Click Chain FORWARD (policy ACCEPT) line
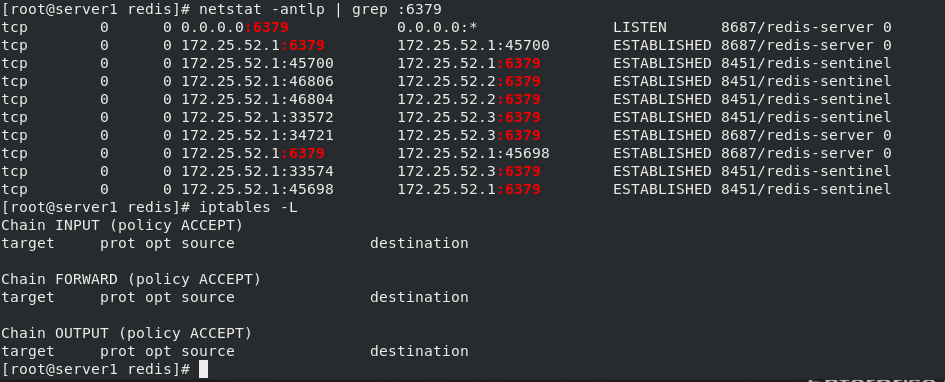The image size is (945, 382). pyautogui.click(x=131, y=280)
